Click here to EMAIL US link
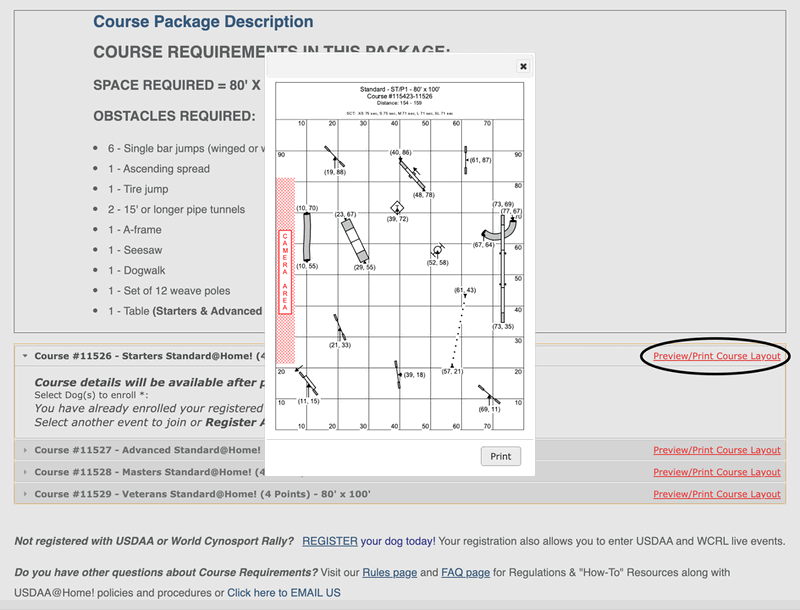 click(x=284, y=593)
